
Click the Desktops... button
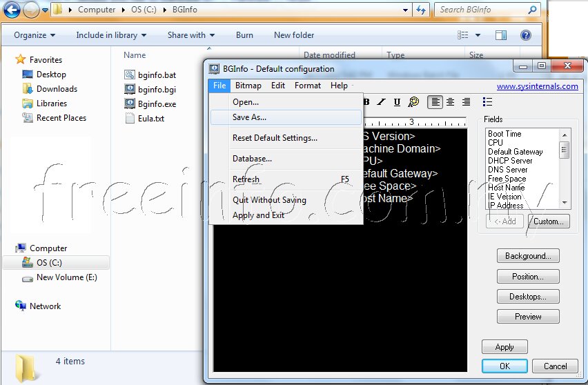[528, 297]
